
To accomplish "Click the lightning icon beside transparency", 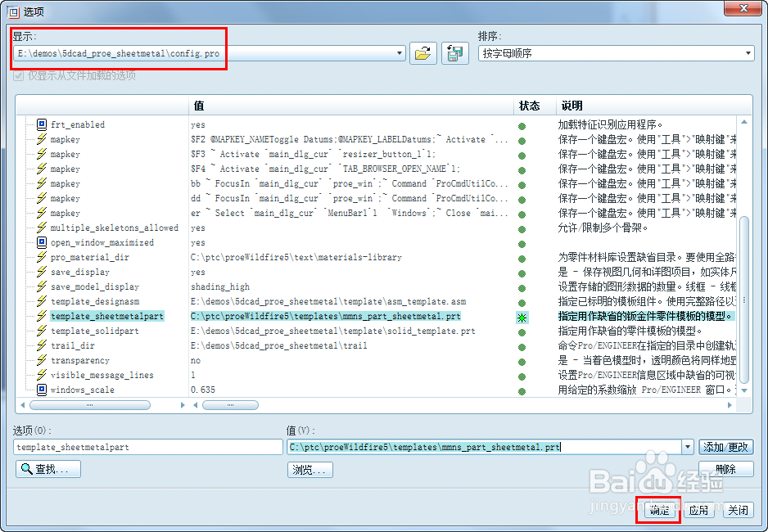I will tap(42, 360).
